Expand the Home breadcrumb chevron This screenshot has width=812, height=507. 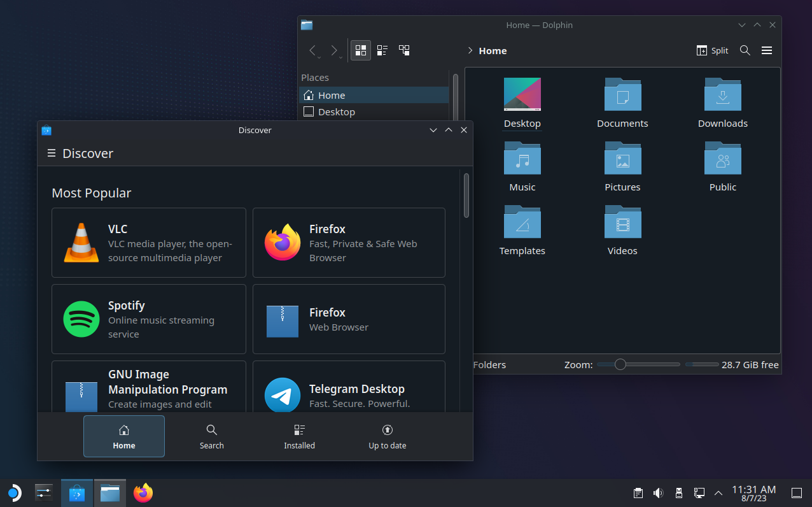pyautogui.click(x=470, y=50)
